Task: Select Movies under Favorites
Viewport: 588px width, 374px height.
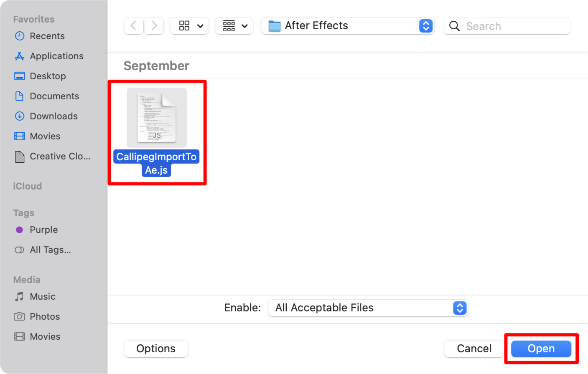Action: click(x=45, y=136)
